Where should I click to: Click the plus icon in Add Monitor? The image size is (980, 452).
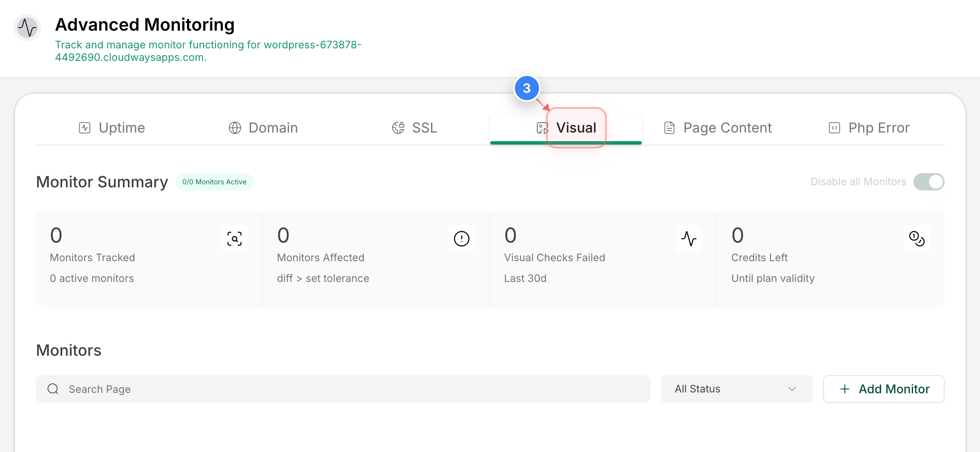845,389
